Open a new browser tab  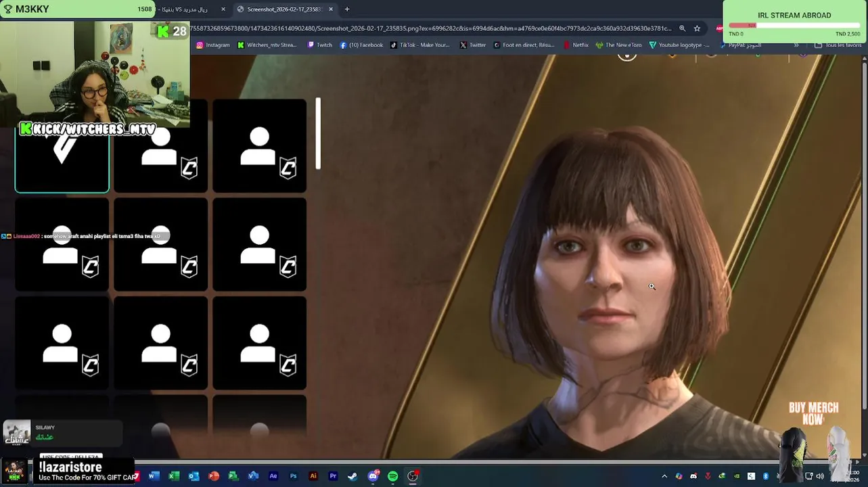[347, 9]
